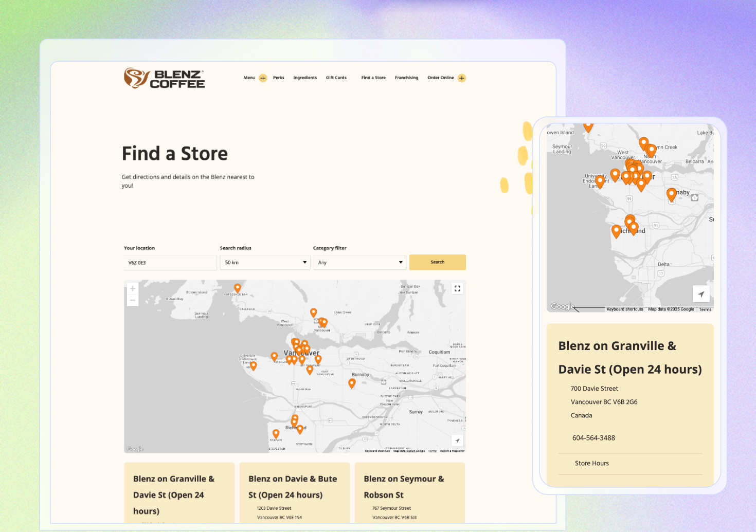Screen dimensions: 756x532
Task: Click Report a map error link
Action: 452,451
